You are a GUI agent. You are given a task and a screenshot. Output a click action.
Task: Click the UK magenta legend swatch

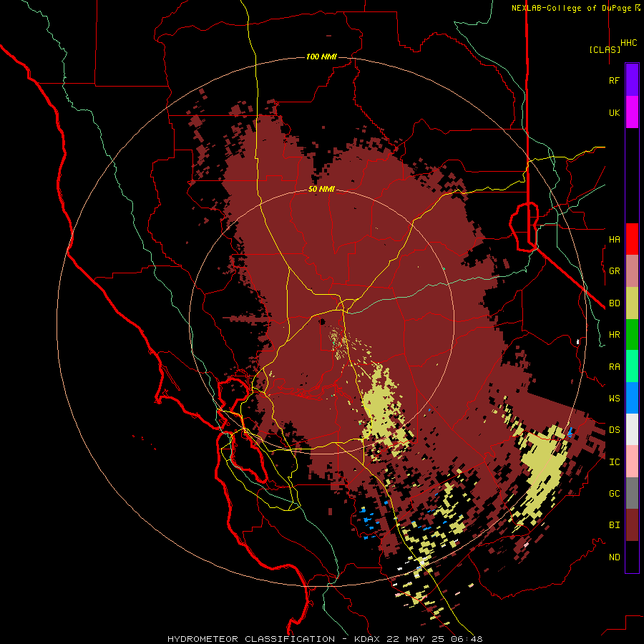pyautogui.click(x=632, y=112)
